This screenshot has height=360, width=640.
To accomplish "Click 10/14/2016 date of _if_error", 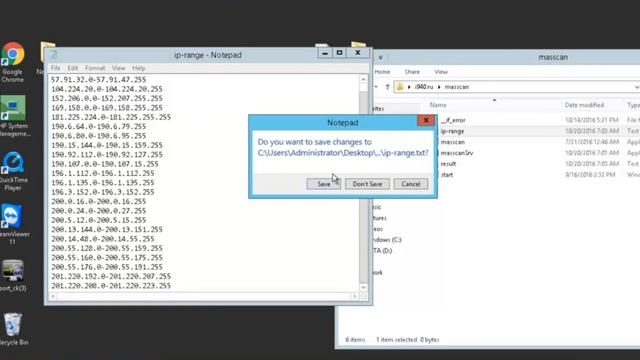I will 592,120.
